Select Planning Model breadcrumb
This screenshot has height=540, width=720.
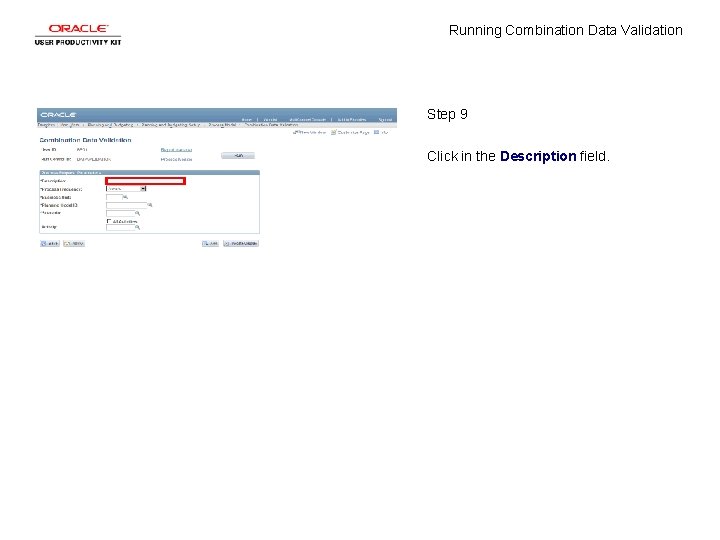pos(222,125)
